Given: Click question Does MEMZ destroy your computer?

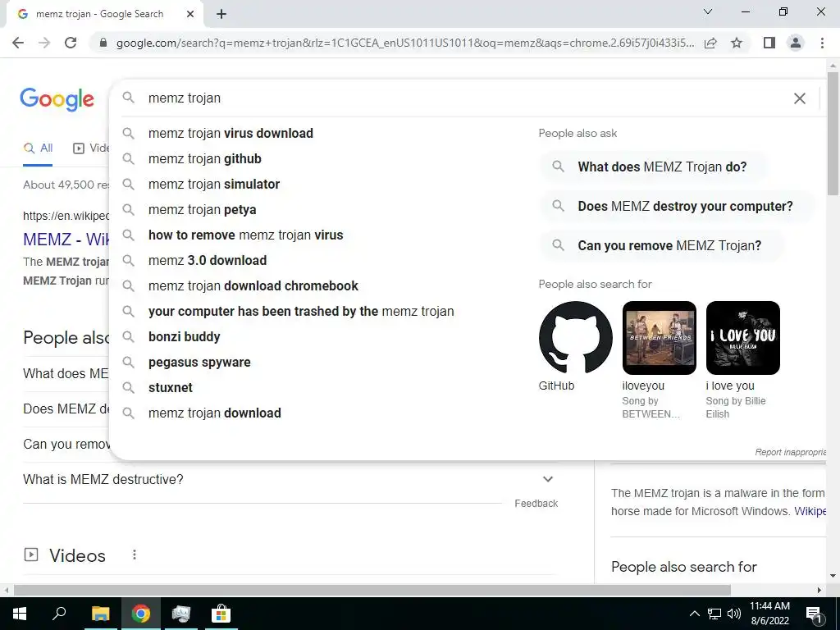Looking at the screenshot, I should pos(676,206).
